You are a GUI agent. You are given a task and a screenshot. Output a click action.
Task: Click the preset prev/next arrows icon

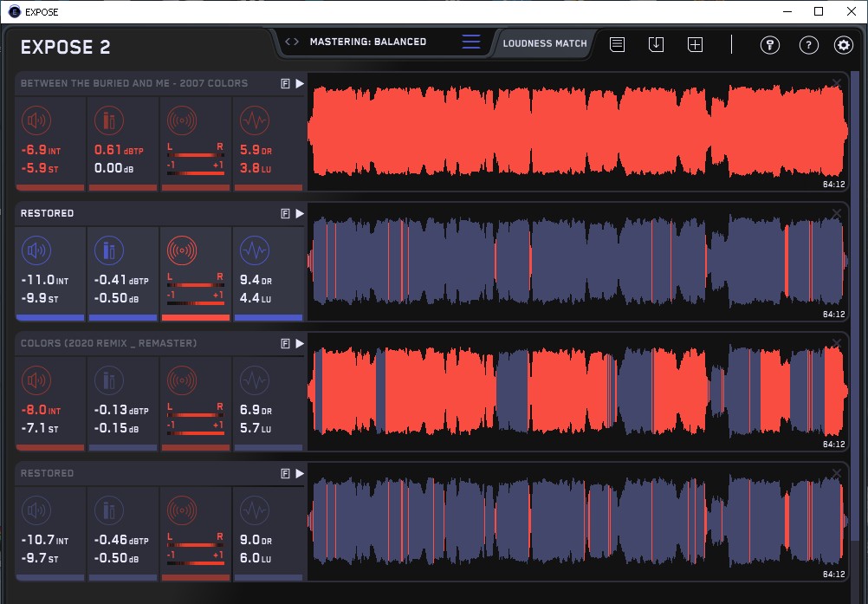point(292,42)
